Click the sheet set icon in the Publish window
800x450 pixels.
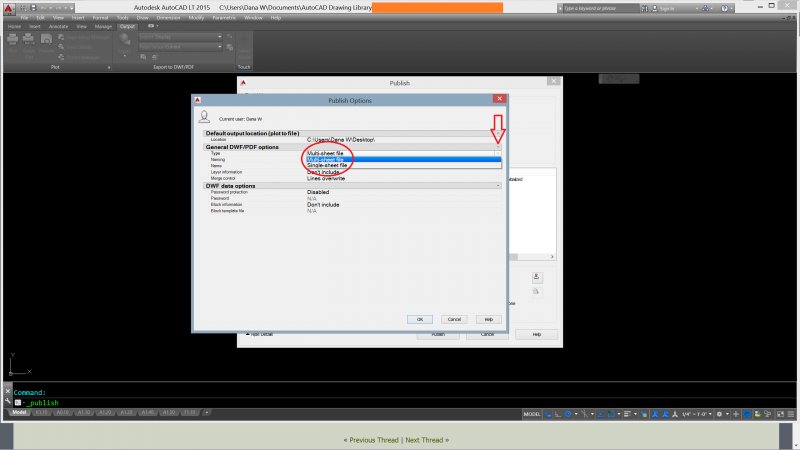(x=537, y=278)
